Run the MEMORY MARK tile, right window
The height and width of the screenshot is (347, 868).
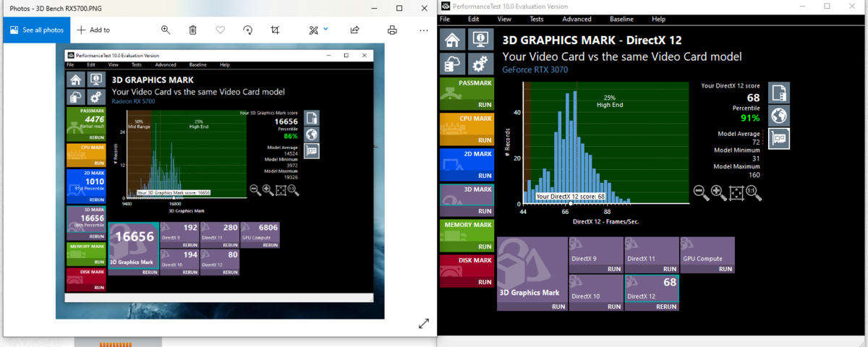(467, 236)
